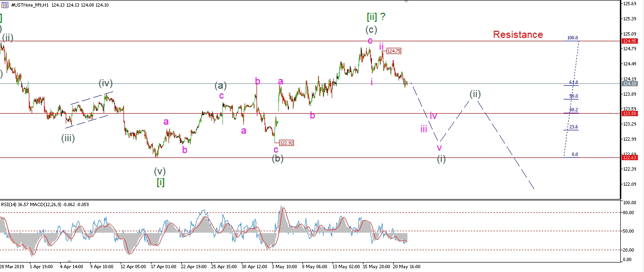Click the Fibonacci 50.0 level marker
The height and width of the screenshot is (272, 644).
pos(573,96)
